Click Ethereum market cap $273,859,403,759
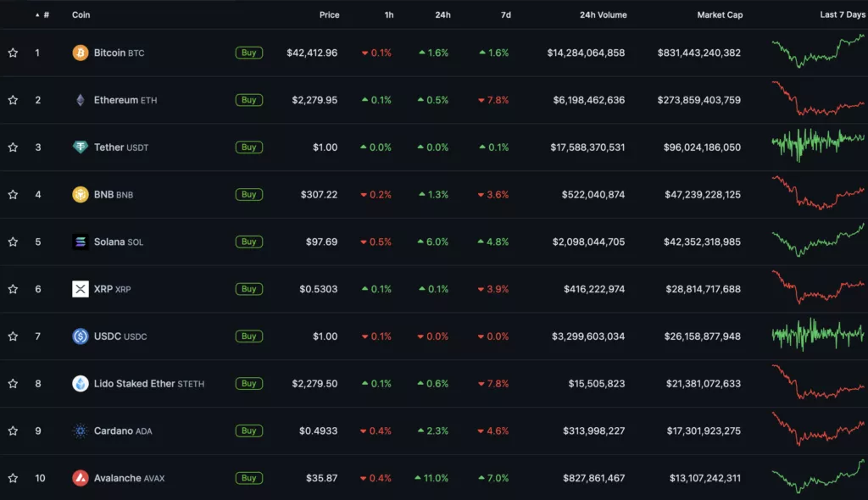868x500 pixels. click(x=698, y=100)
